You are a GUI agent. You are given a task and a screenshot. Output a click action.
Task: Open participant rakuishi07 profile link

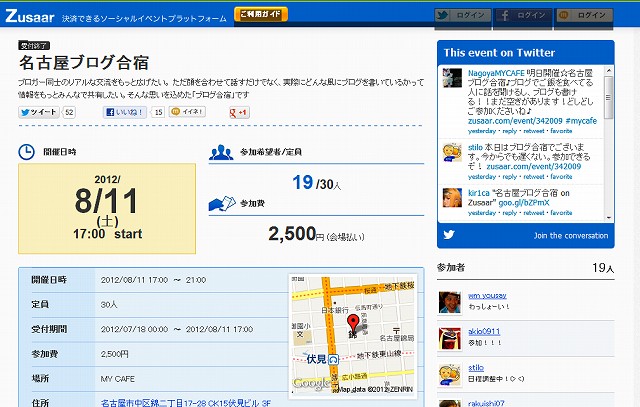tap(486, 403)
